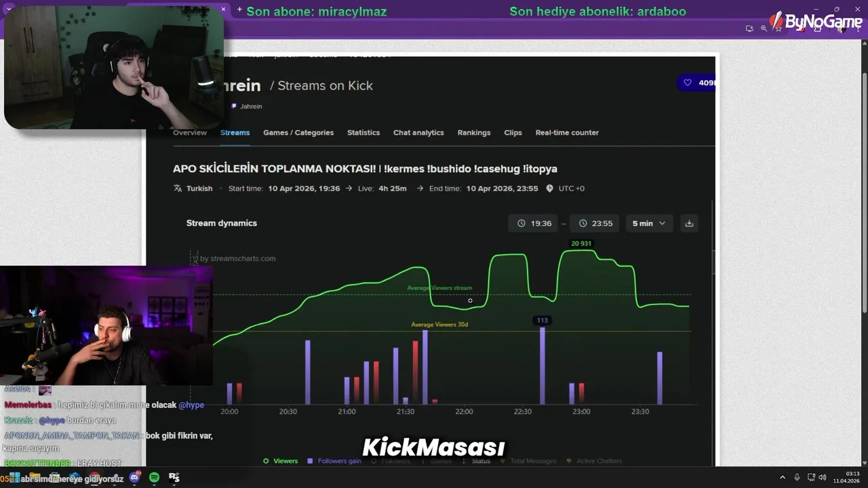Open the Overview tab
Screen dimensions: 868x488
190,132
